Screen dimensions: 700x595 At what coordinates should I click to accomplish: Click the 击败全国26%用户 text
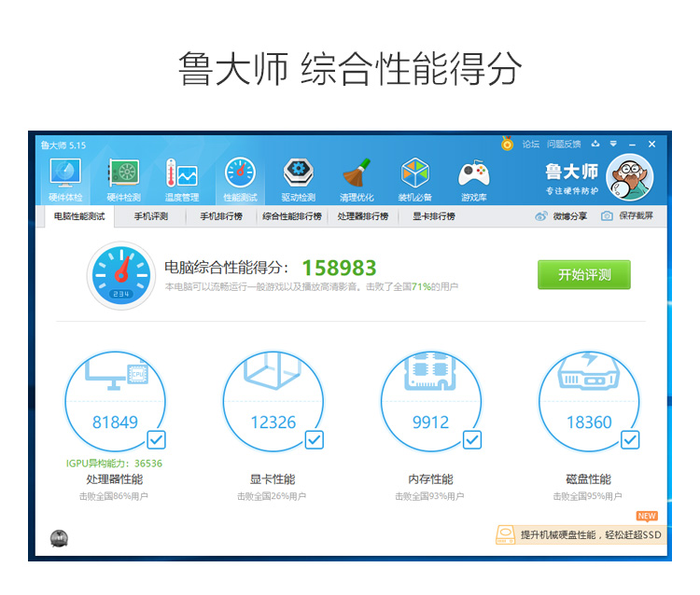coord(272,496)
